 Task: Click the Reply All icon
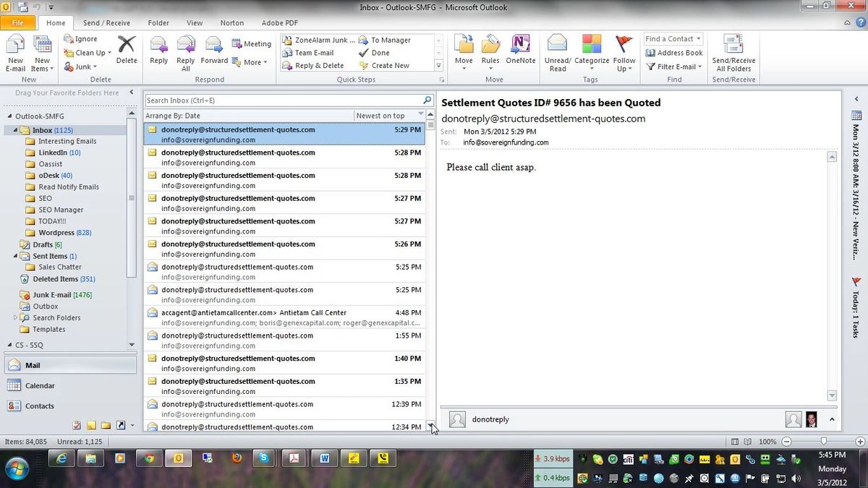tap(186, 53)
